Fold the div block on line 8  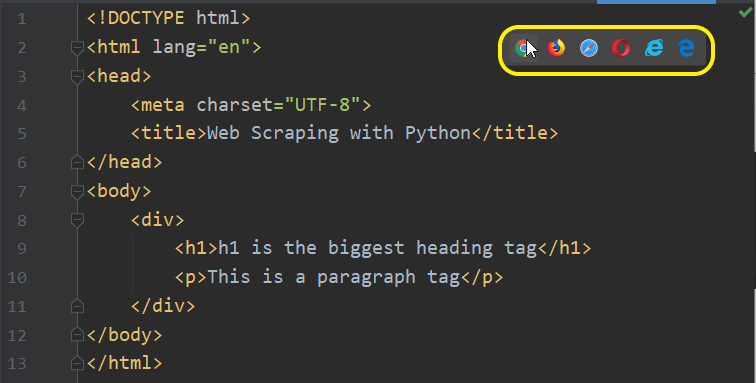pos(77,220)
